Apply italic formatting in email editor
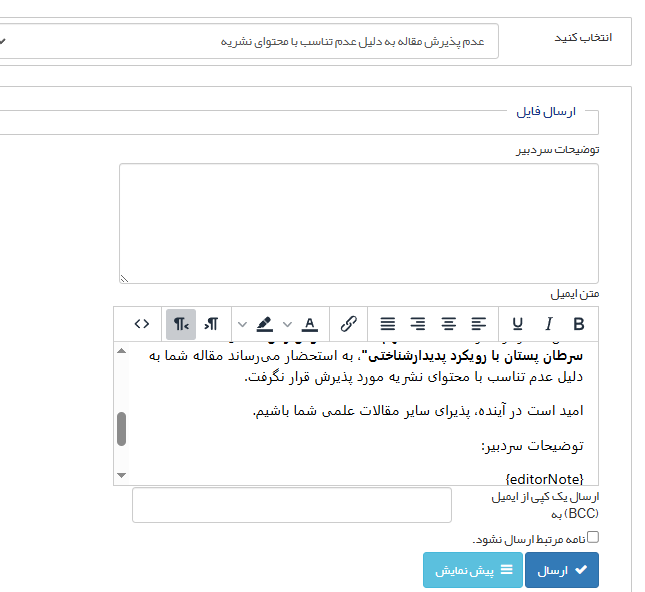The width and height of the screenshot is (645, 592). point(548,324)
